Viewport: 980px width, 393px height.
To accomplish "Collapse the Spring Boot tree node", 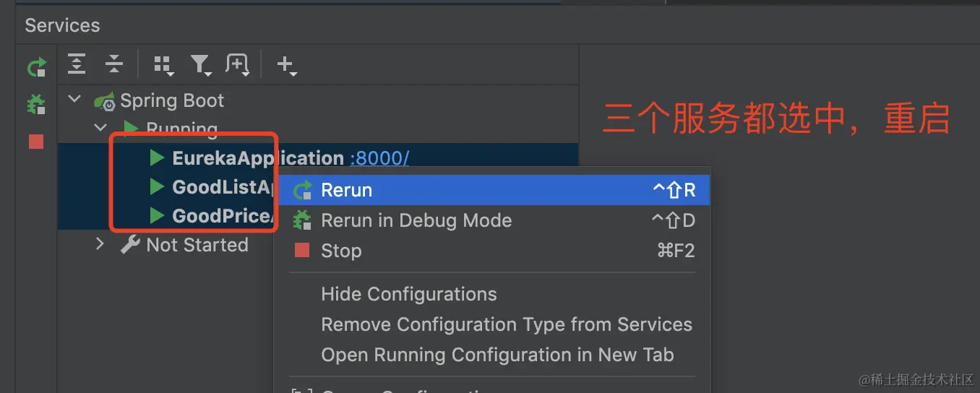I will [x=74, y=100].
